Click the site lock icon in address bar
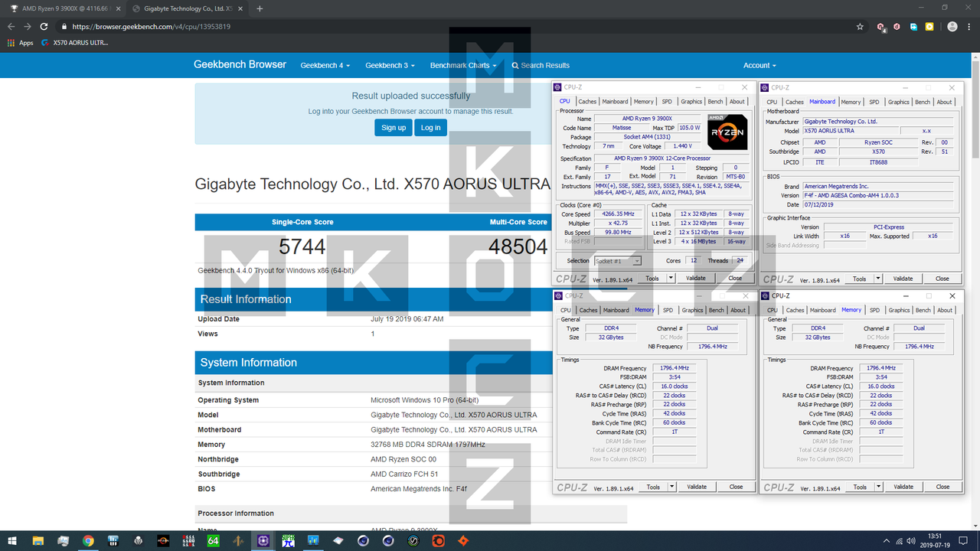980x551 pixels. [65, 26]
